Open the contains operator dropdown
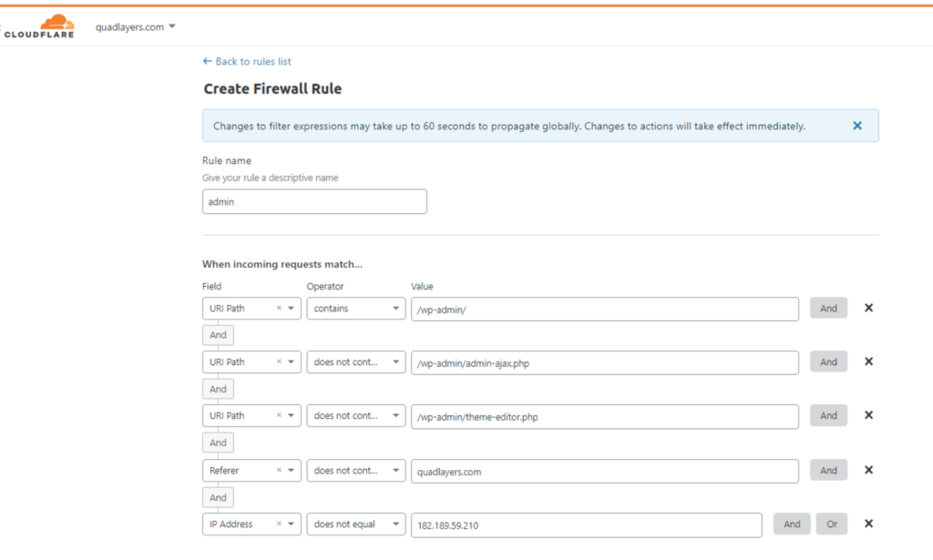The image size is (933, 560). pyautogui.click(x=356, y=309)
